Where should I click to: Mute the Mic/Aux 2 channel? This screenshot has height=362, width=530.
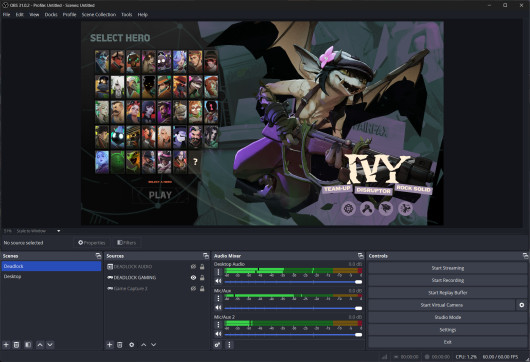[218, 334]
